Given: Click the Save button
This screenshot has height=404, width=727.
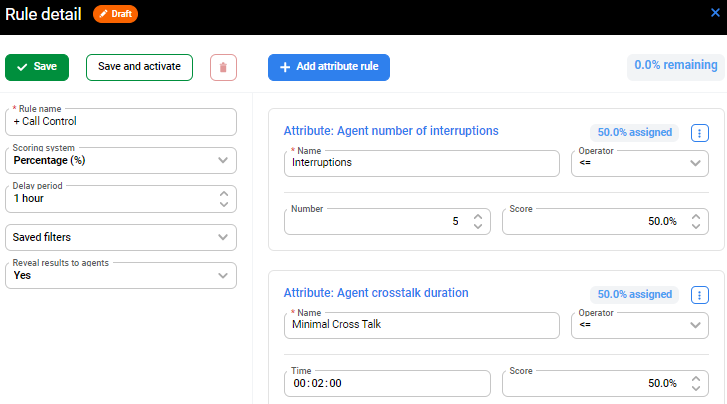Looking at the screenshot, I should 37,67.
